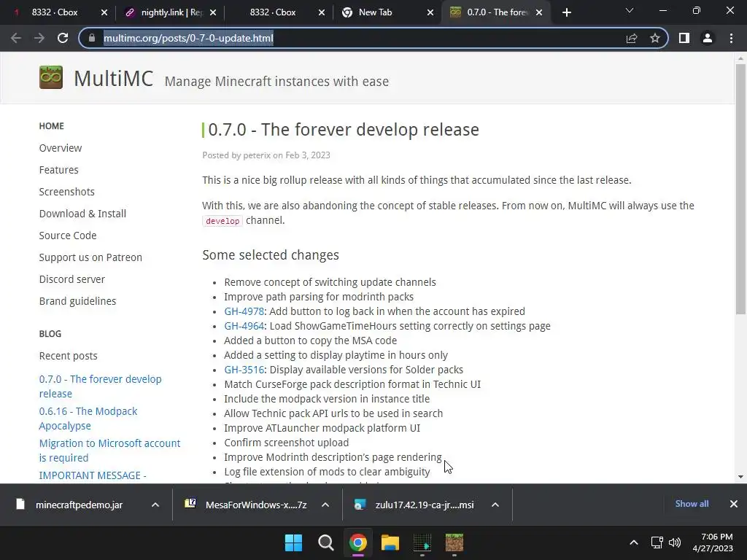Expand zulu17 msi download options
Image resolution: width=747 pixels, height=560 pixels.
coord(495,505)
